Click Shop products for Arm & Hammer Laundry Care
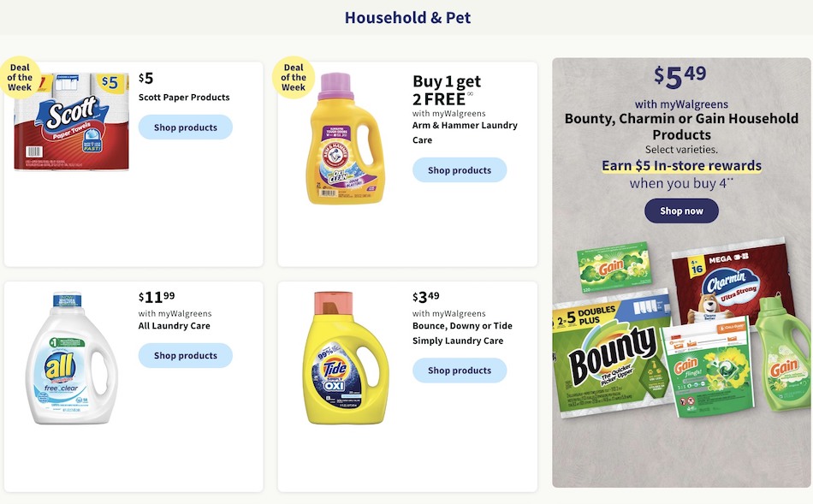This screenshot has width=813, height=504. [x=460, y=169]
